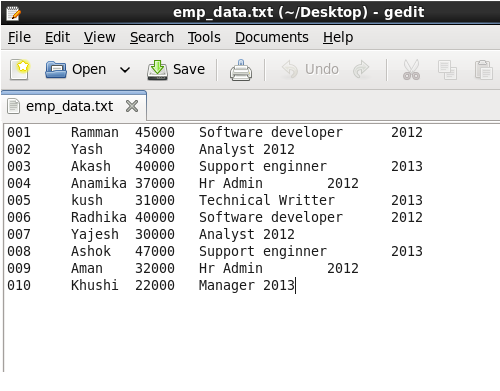The width and height of the screenshot is (500, 391).
Task: Click the name Yash in row 002
Action: point(87,149)
